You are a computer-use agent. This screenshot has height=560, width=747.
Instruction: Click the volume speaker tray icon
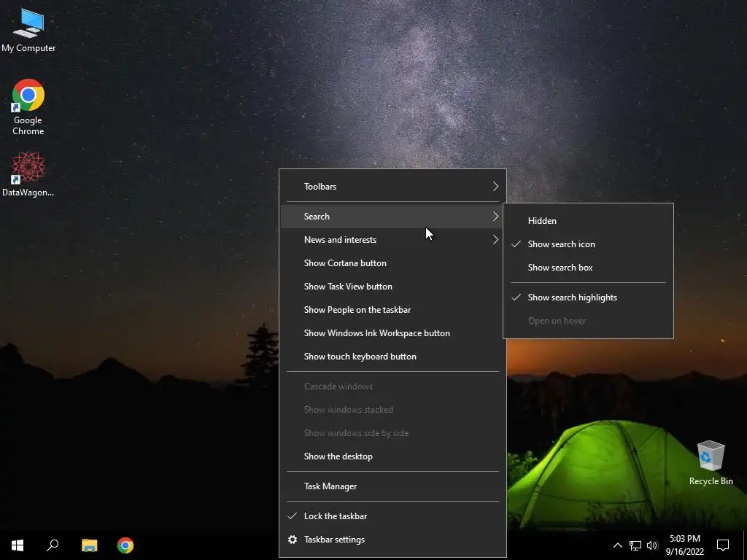[x=652, y=545]
